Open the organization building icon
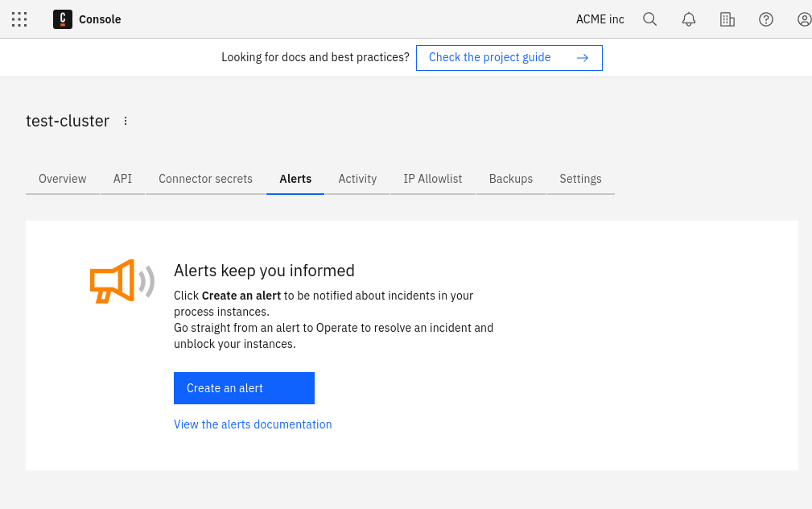 (x=728, y=19)
